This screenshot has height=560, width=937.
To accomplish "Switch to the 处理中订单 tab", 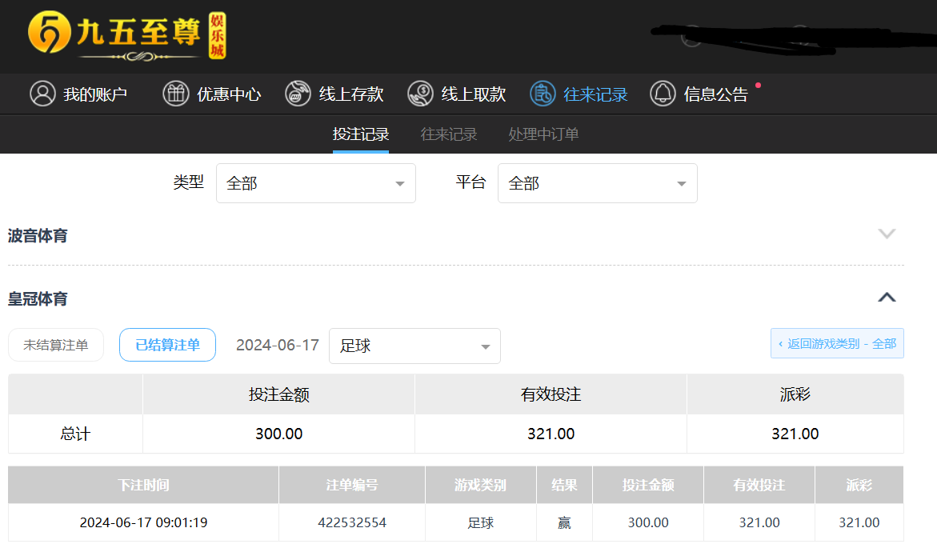I will click(x=543, y=134).
